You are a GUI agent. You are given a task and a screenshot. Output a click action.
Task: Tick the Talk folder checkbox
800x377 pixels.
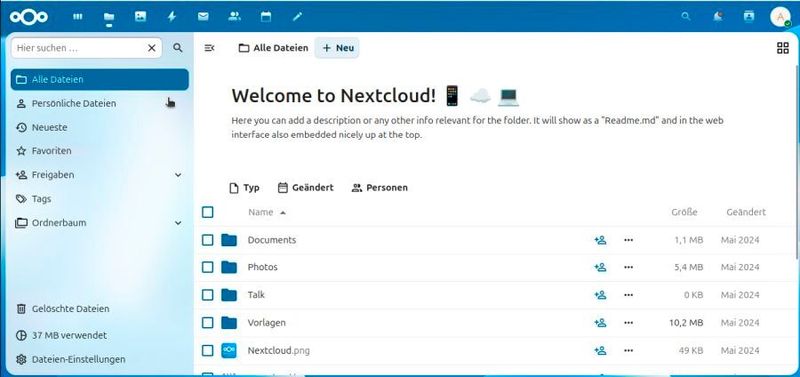tap(208, 295)
